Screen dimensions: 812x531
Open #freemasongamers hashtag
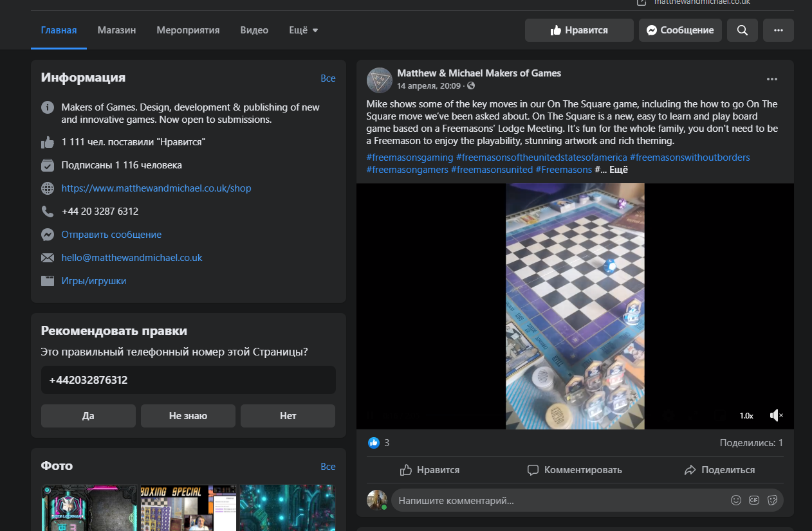(407, 170)
